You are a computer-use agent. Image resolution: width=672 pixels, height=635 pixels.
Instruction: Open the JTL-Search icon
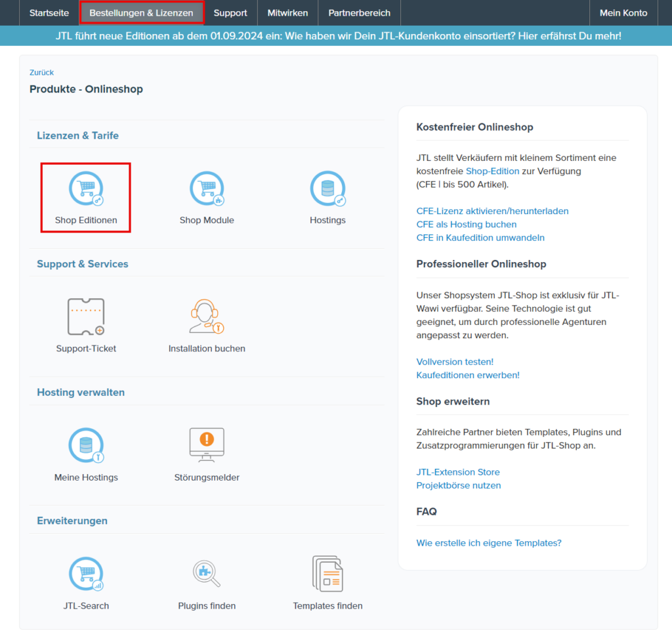[86, 574]
